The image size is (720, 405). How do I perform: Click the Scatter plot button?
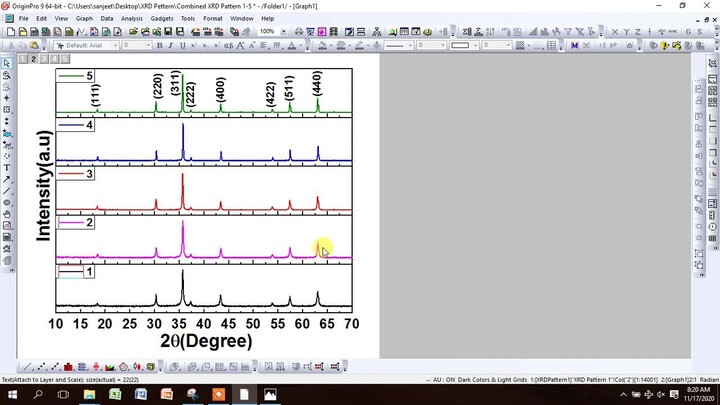[x=41, y=366]
